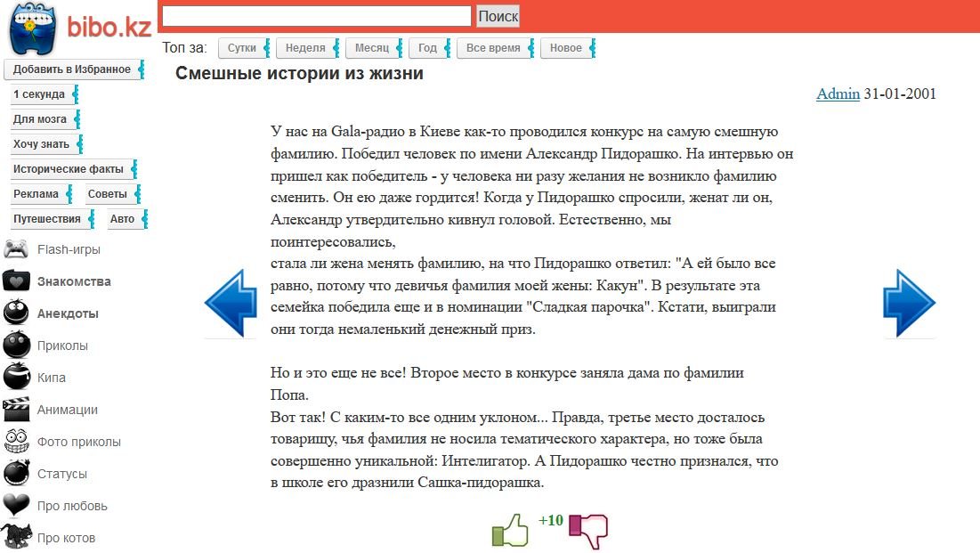Show top for Все время
980x553 pixels.
pyautogui.click(x=493, y=48)
